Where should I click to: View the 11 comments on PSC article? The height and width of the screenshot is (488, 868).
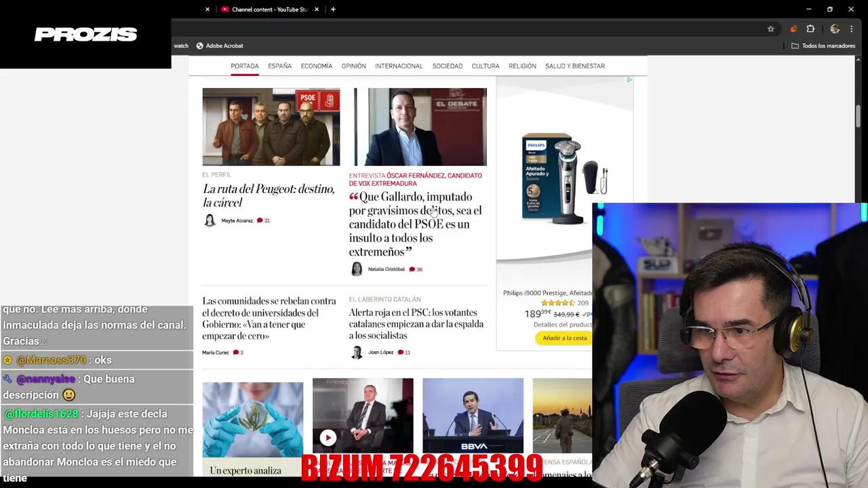click(404, 352)
